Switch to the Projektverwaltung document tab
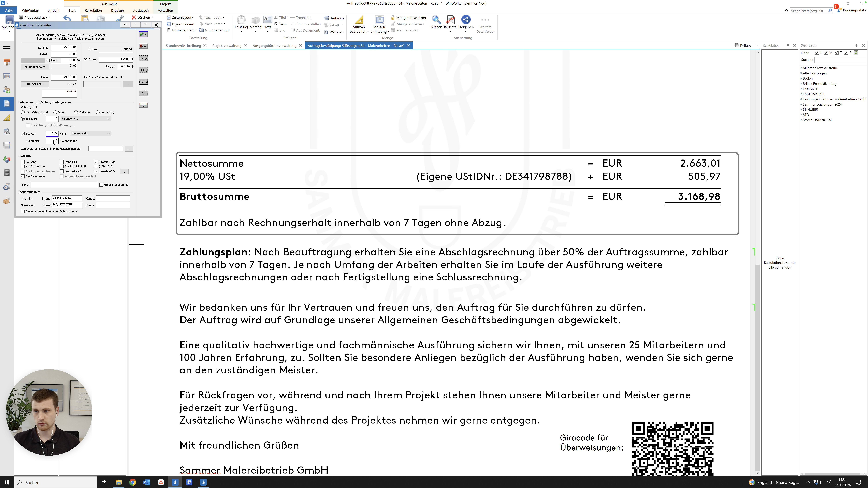 (227, 45)
